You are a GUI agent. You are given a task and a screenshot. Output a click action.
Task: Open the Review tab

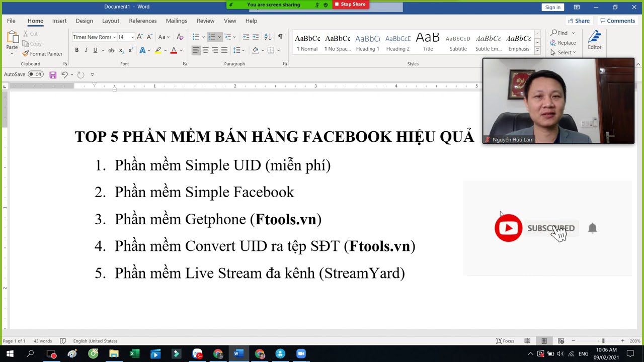tap(205, 21)
